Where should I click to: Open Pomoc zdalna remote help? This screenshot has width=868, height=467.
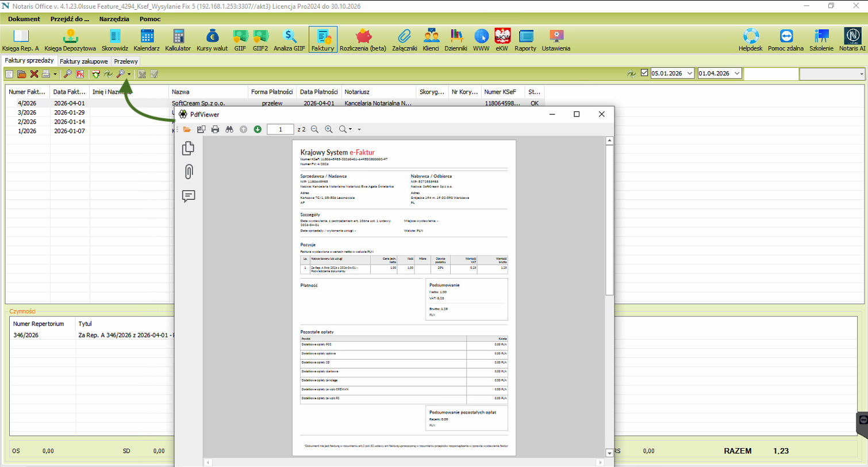(x=785, y=40)
